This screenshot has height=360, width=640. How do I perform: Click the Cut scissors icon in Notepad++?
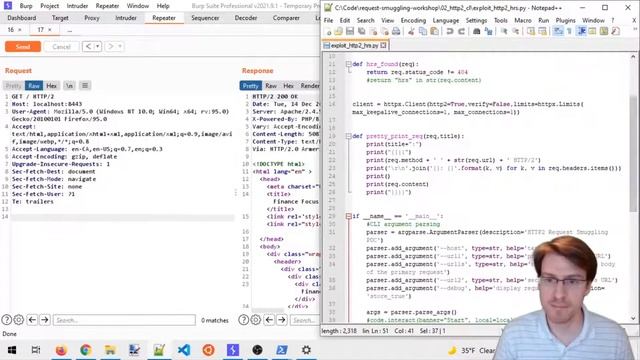[411, 31]
